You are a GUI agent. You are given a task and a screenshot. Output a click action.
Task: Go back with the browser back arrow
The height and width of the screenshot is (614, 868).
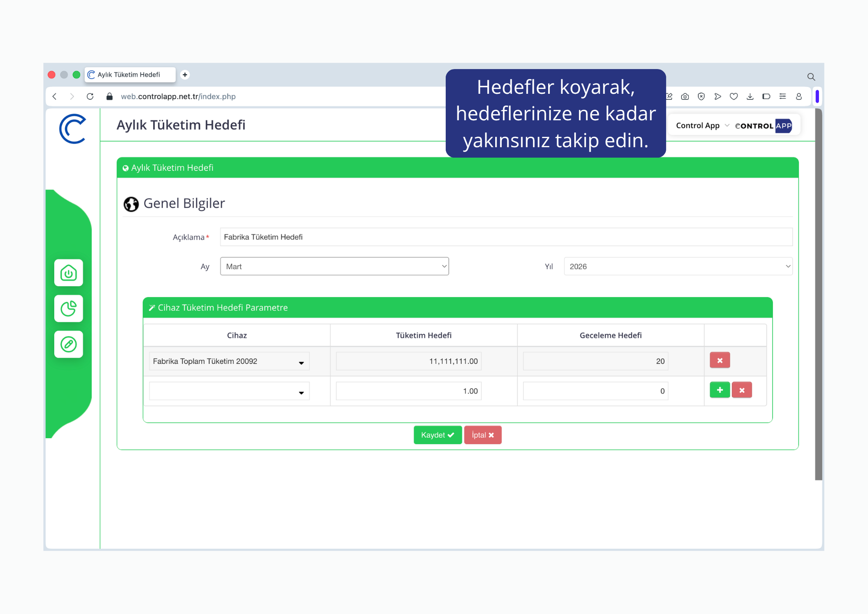pyautogui.click(x=55, y=96)
